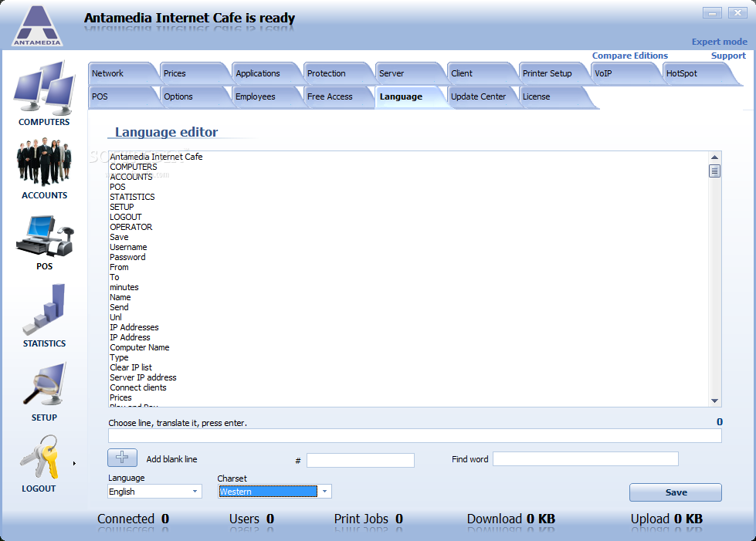
Task: Open the HotSpot tab
Action: pos(697,74)
